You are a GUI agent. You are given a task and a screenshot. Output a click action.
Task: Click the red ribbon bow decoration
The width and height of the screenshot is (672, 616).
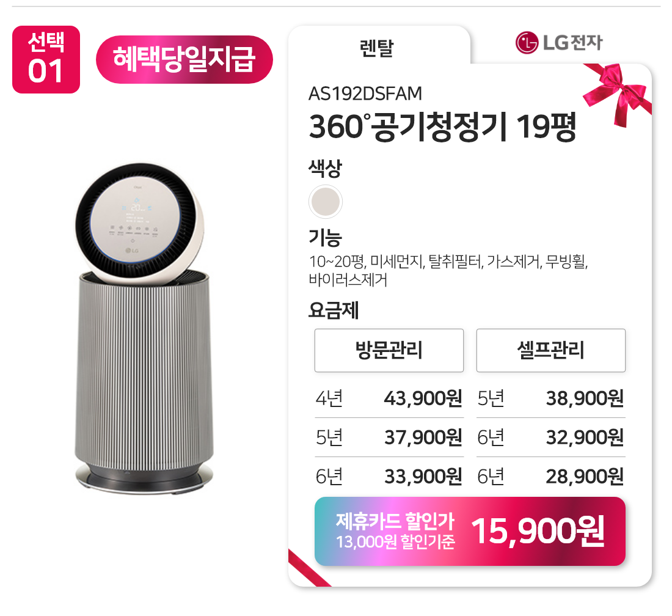tap(617, 94)
